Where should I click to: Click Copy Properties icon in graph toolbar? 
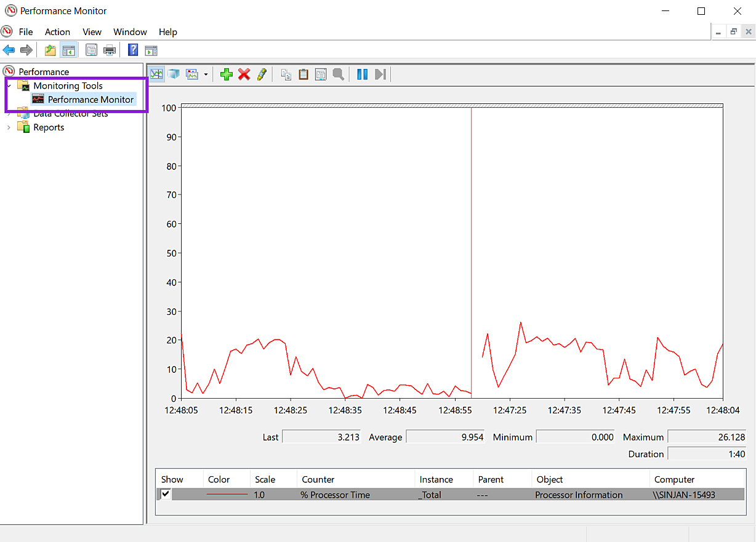286,74
